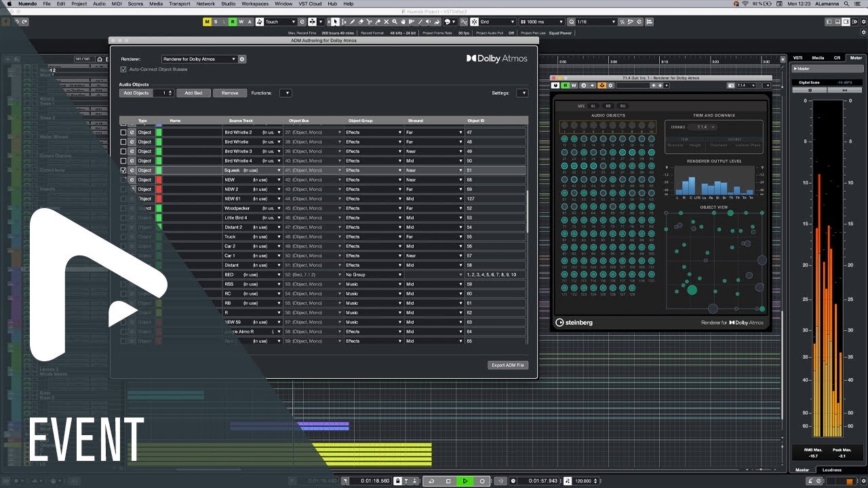Click the Add Bed button
Viewport: 868px width, 488px height.
click(193, 93)
